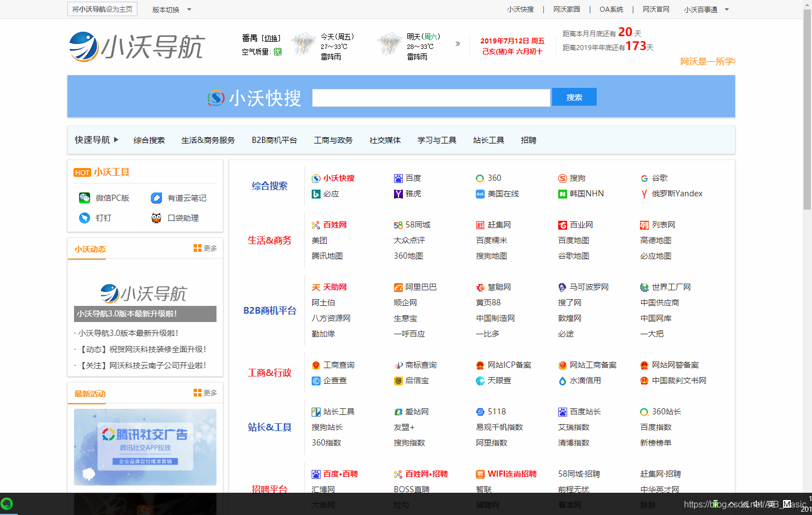812x515 pixels.
Task: Click the 慧聪网 icon
Action: coord(480,287)
